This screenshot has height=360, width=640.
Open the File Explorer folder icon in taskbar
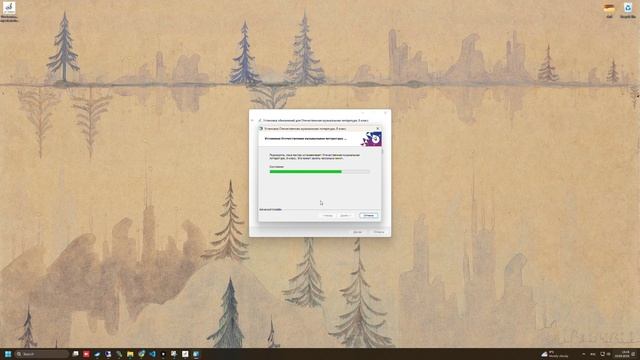click(x=130, y=354)
